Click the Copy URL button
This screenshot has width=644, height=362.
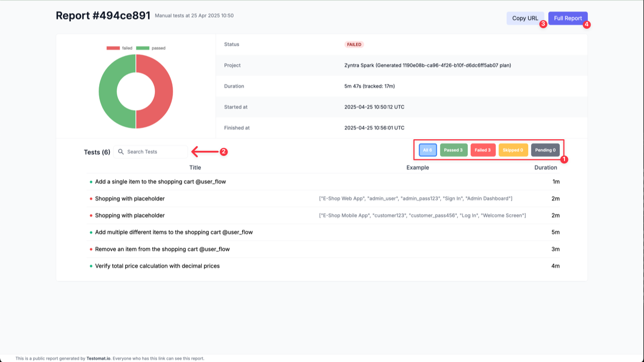pyautogui.click(x=525, y=18)
